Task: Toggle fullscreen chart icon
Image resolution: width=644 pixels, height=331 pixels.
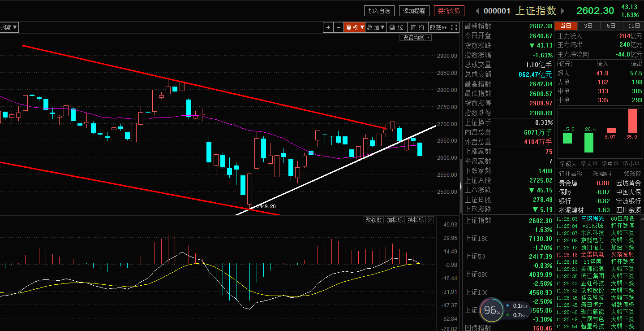Action: pos(454,27)
